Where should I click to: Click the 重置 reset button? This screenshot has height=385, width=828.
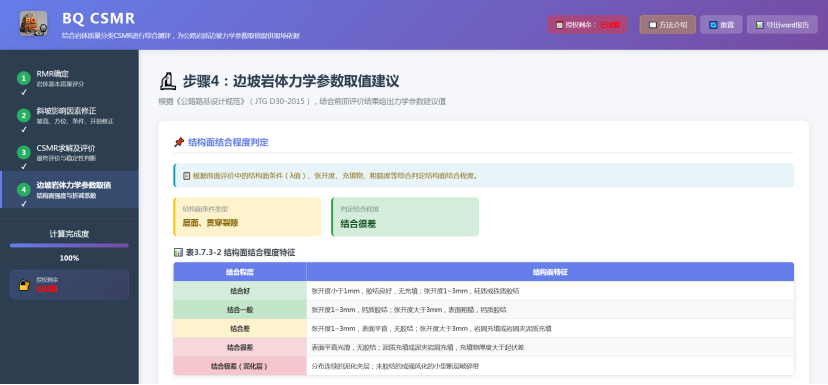721,24
